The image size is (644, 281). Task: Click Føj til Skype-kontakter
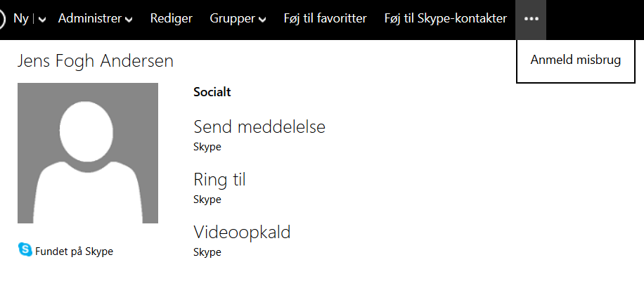click(446, 19)
